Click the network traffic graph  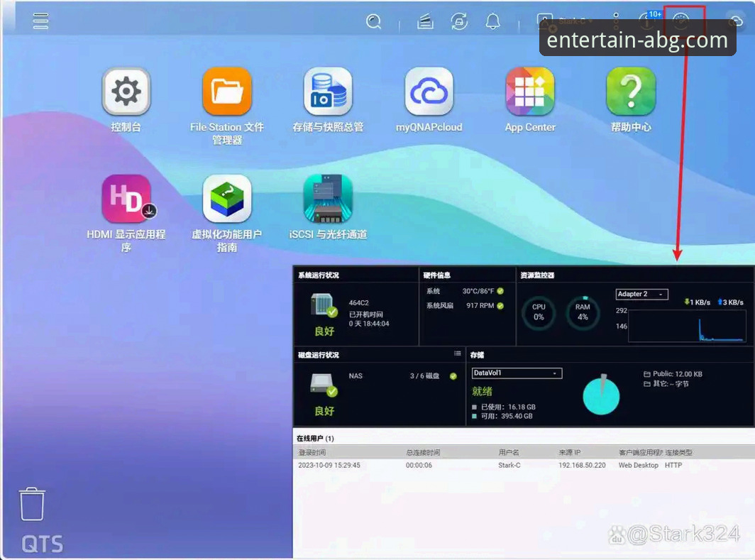(687, 326)
